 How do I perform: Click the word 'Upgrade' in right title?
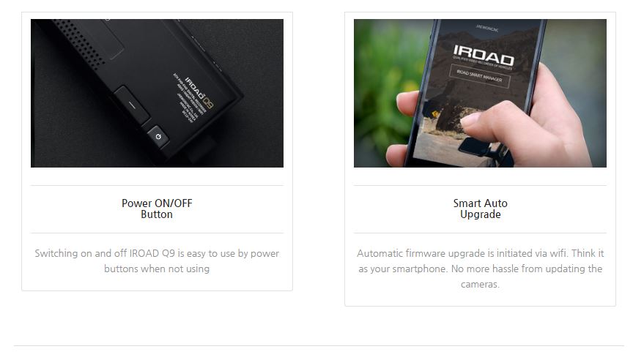[x=480, y=214]
